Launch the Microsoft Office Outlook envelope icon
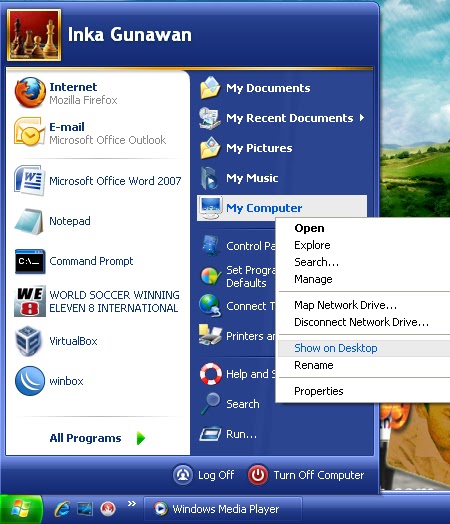The width and height of the screenshot is (450, 524). pos(29,132)
